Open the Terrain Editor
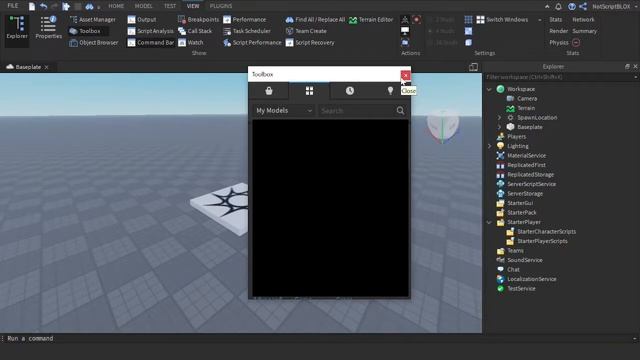The height and width of the screenshot is (360, 640). 371,20
